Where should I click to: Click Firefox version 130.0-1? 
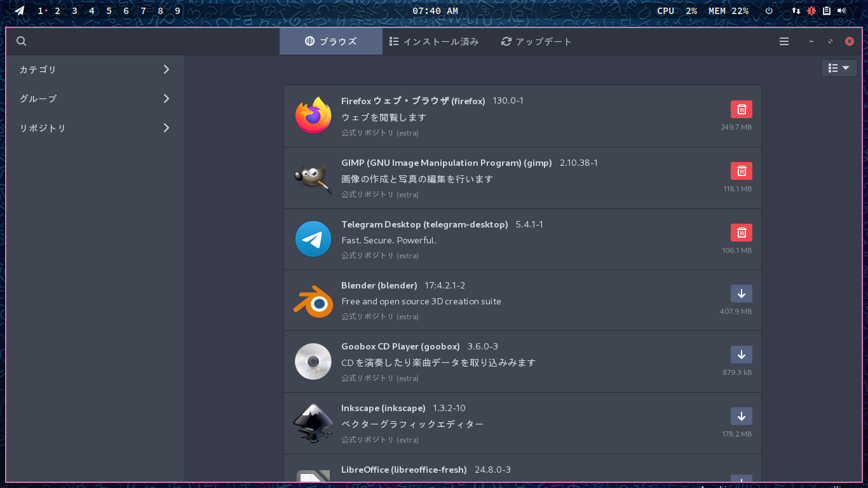tap(508, 101)
